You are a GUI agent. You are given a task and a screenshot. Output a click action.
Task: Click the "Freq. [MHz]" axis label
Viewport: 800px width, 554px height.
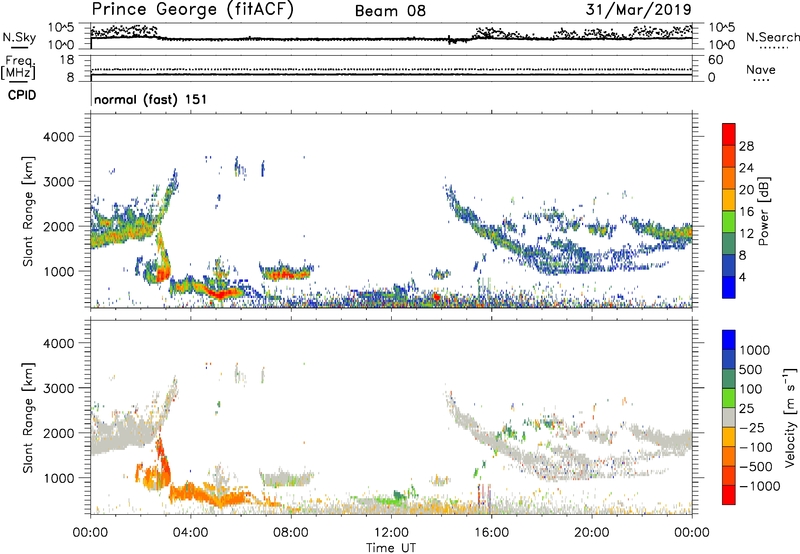pos(18,68)
